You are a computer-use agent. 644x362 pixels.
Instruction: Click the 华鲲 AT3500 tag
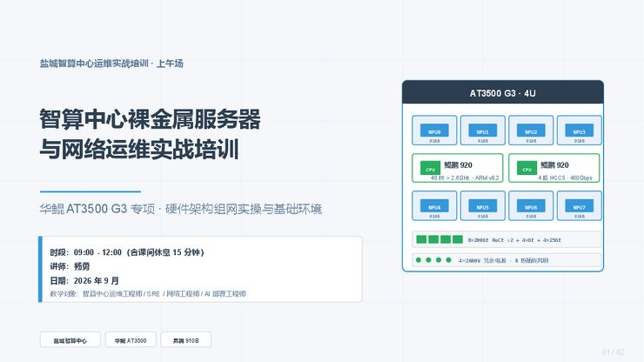point(131,340)
